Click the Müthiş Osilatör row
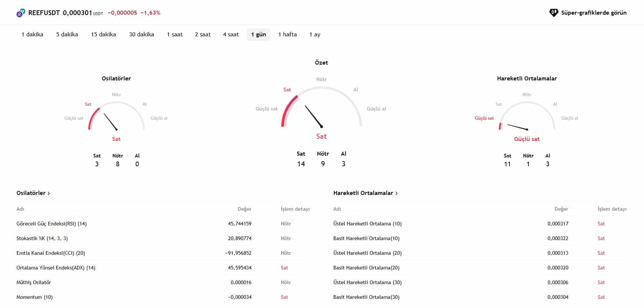 tap(163, 282)
